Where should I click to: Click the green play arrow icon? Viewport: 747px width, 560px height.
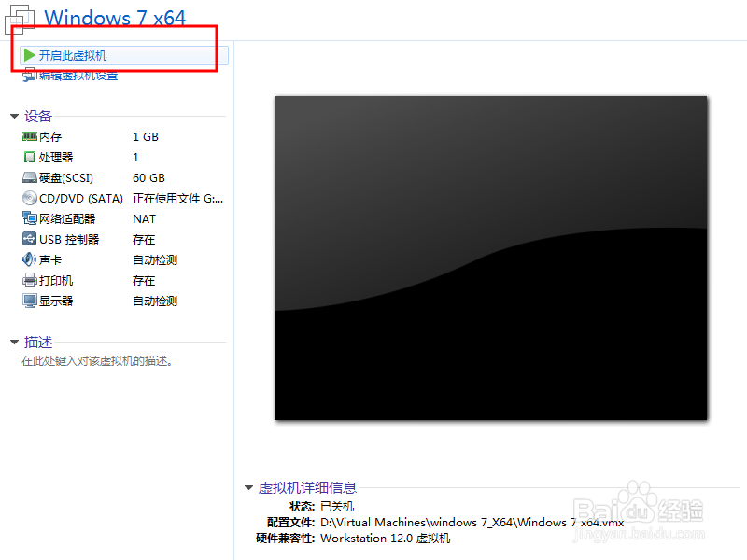30,55
